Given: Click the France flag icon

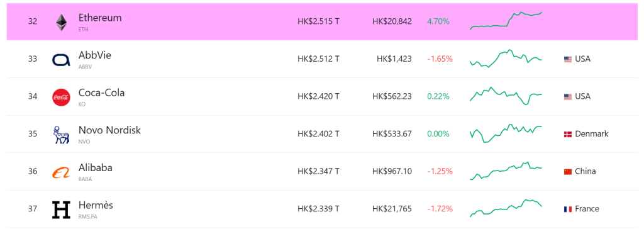Looking at the screenshot, I should pos(568,209).
